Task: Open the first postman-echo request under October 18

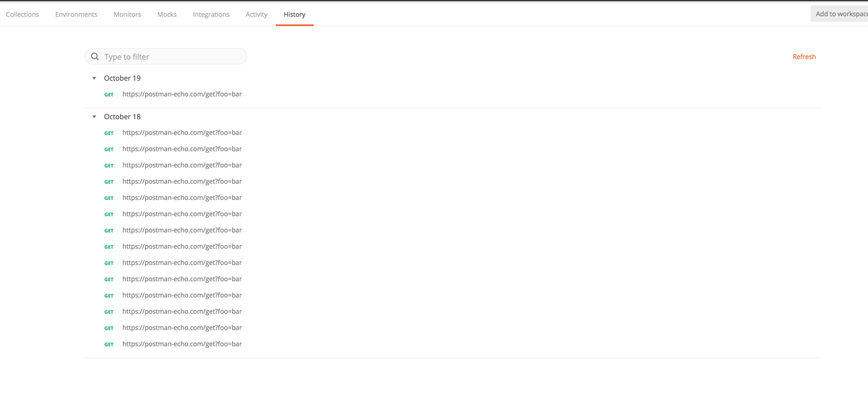Action: click(182, 132)
